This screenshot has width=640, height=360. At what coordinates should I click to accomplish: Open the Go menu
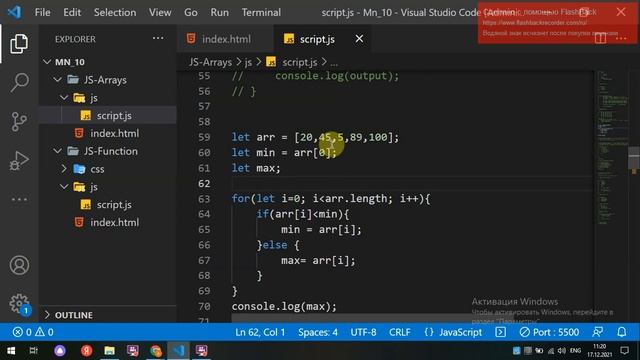coord(191,12)
